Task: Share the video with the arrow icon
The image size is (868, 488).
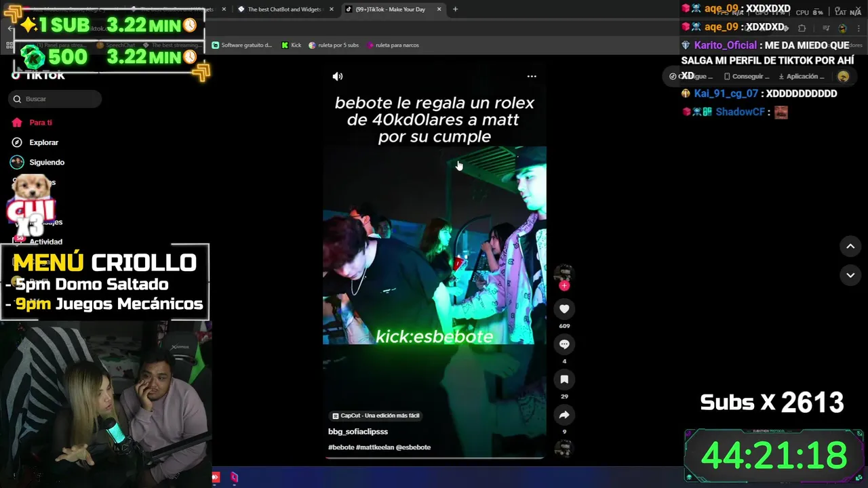Action: coord(564,415)
